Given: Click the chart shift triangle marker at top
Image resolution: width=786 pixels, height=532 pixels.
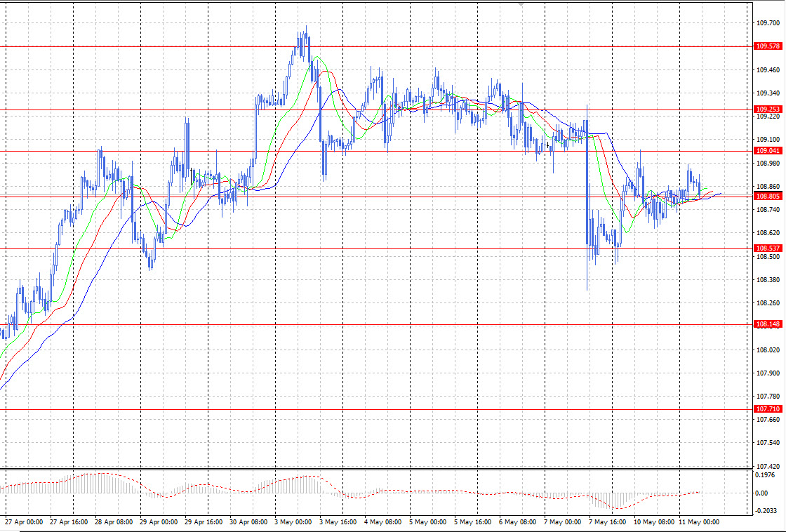Looking at the screenshot, I should tap(521, 4).
